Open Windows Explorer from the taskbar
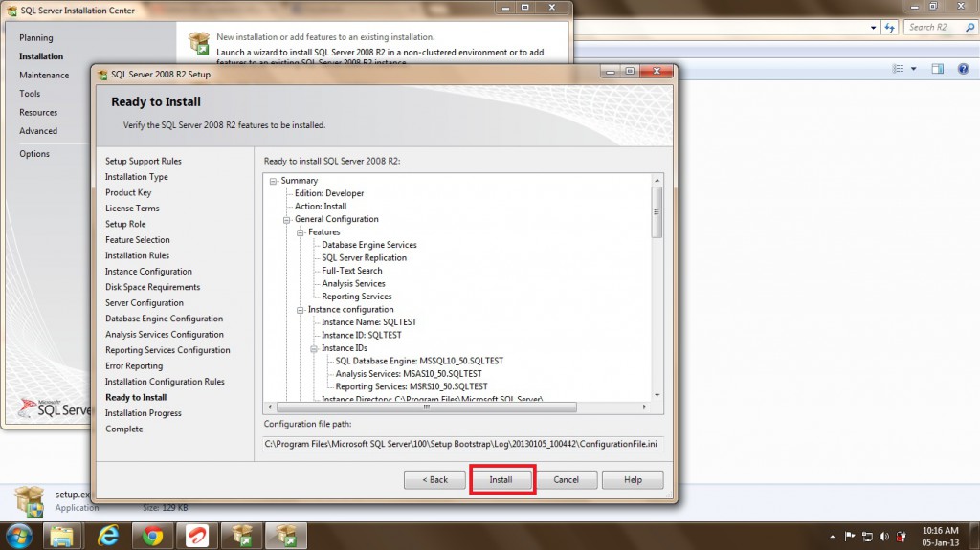Screen dimensions: 980x550 [x=62, y=535]
